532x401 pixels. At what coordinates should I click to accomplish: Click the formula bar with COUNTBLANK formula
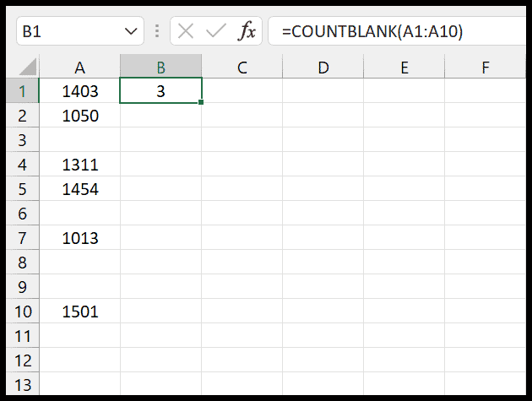click(x=397, y=31)
